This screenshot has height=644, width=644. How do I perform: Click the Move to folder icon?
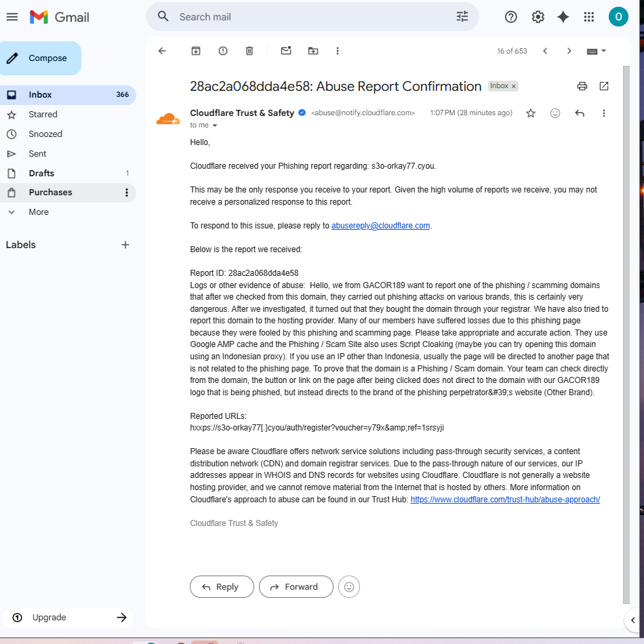pyautogui.click(x=313, y=51)
